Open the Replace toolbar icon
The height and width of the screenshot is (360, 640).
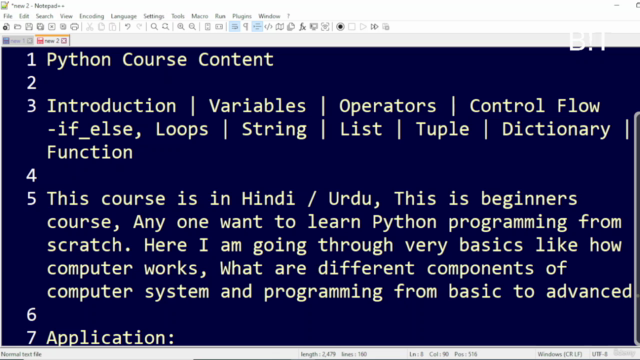pos(166,27)
